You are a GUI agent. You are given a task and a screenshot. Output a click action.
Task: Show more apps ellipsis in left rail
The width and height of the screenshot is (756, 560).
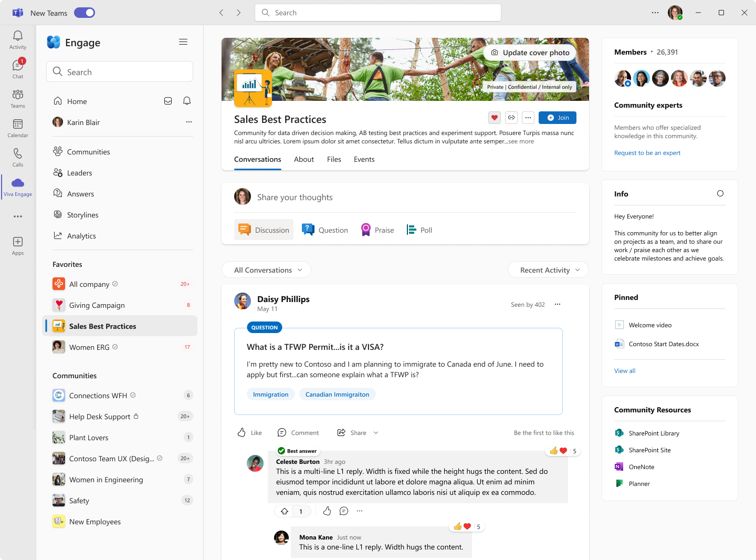(18, 216)
